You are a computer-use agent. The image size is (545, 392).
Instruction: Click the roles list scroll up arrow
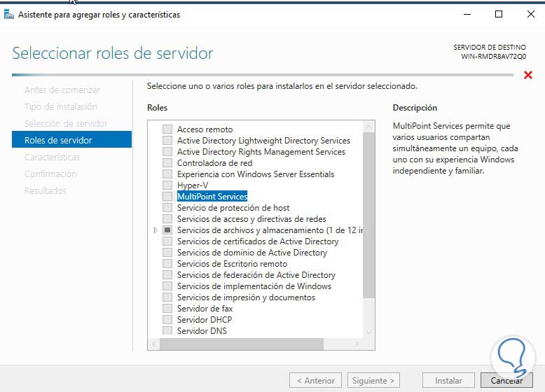[368, 127]
